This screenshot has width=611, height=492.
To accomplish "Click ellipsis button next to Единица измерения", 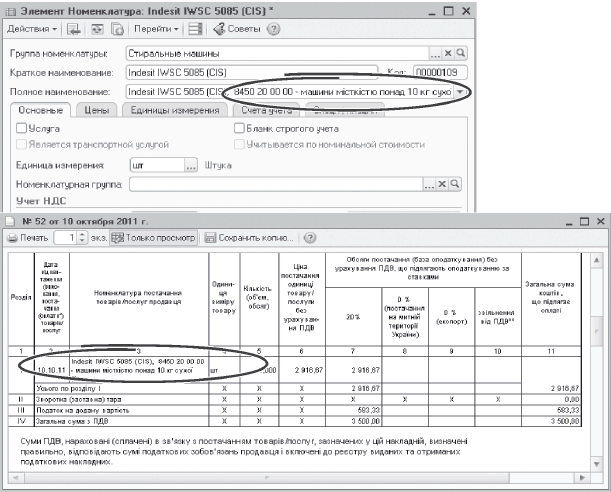I will 190,165.
